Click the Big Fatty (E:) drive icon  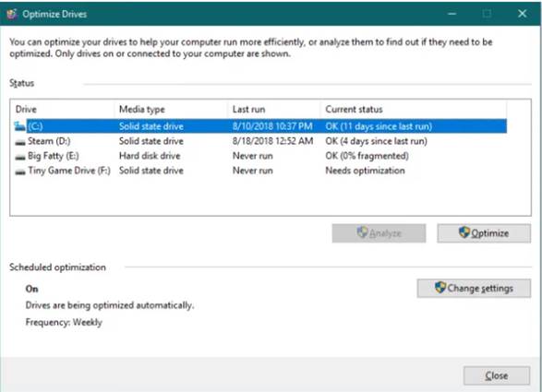[20, 157]
